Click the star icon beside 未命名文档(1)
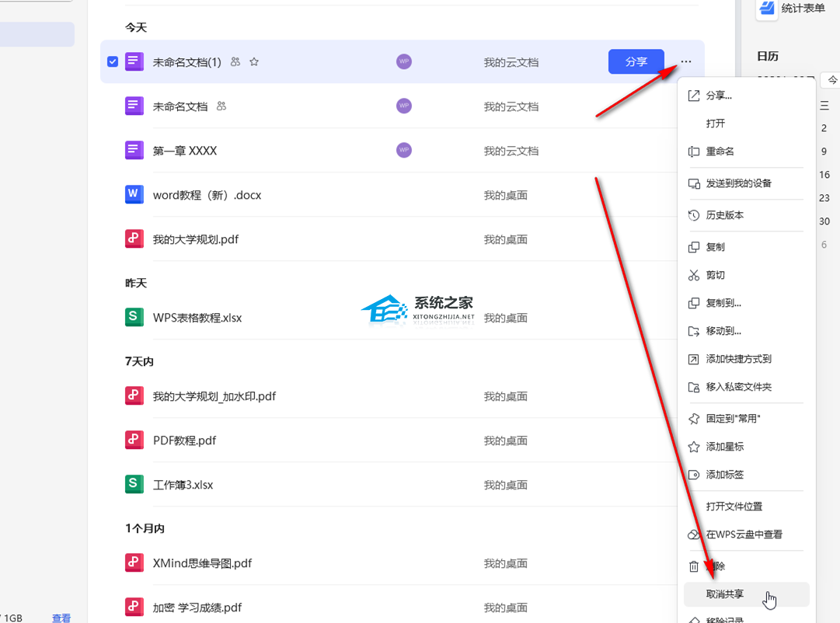840x623 pixels. click(x=254, y=62)
